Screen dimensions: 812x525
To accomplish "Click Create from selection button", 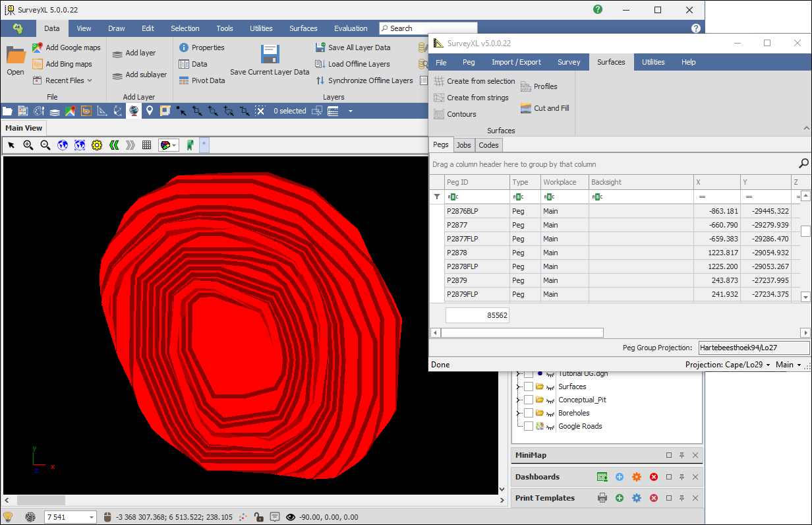I will pyautogui.click(x=475, y=81).
